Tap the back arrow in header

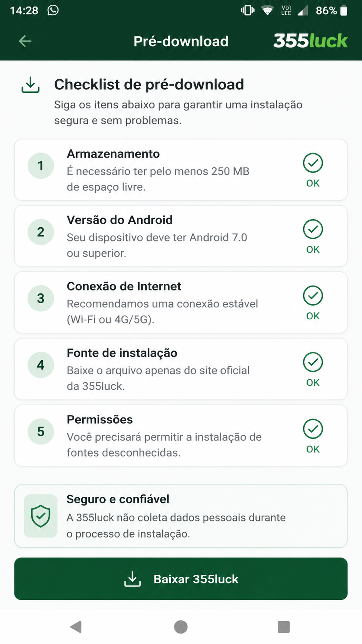tap(25, 41)
